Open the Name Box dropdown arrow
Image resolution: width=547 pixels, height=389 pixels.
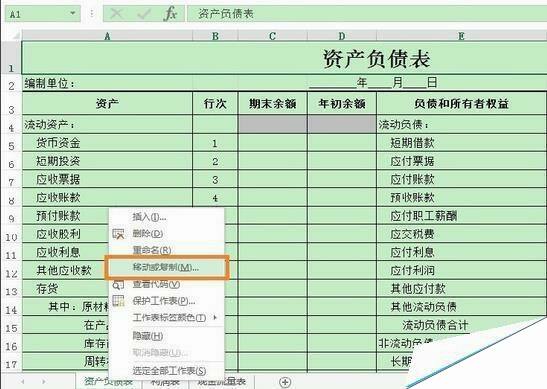[x=73, y=13]
